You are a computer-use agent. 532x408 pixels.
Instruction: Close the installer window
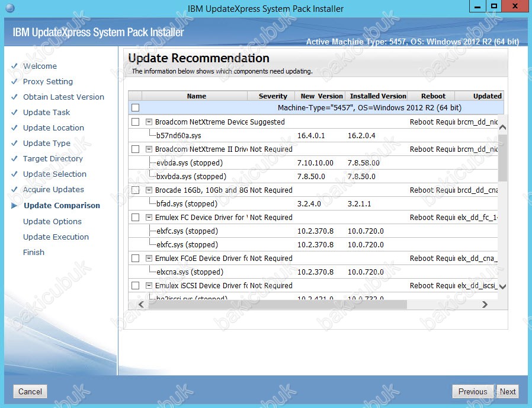coord(515,7)
